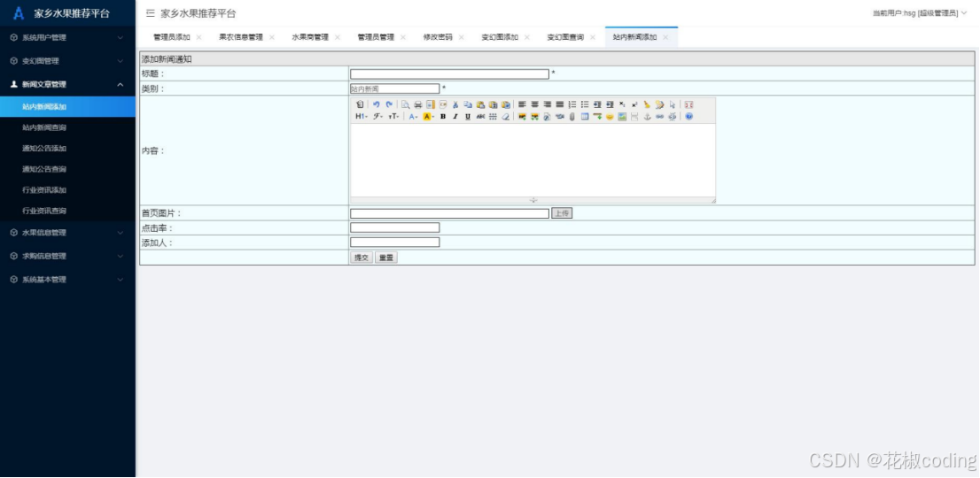Toggle italic formatting in the editor
Viewport: 980px width, 478px height.
point(455,116)
